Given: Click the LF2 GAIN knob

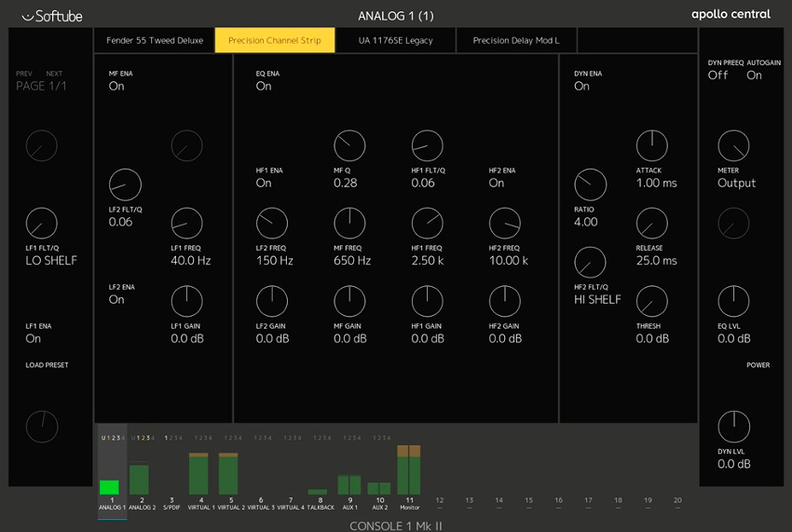Looking at the screenshot, I should pyautogui.click(x=272, y=301).
